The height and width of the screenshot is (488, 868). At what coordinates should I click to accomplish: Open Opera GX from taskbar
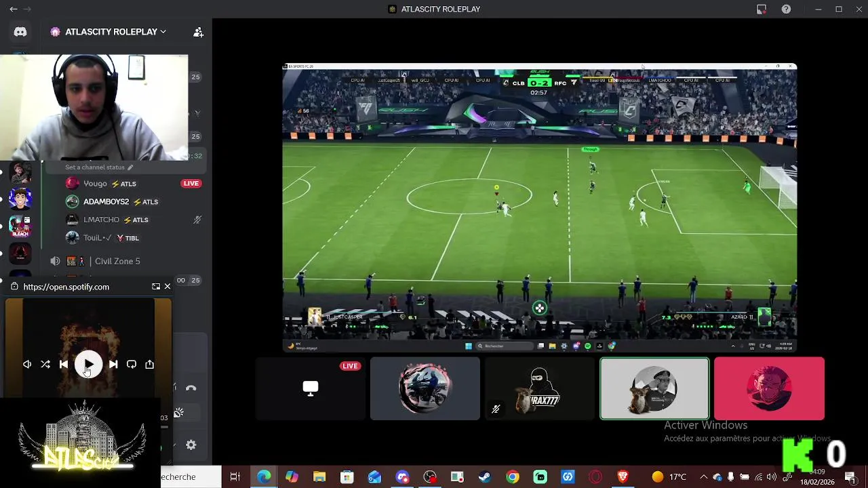point(595,477)
